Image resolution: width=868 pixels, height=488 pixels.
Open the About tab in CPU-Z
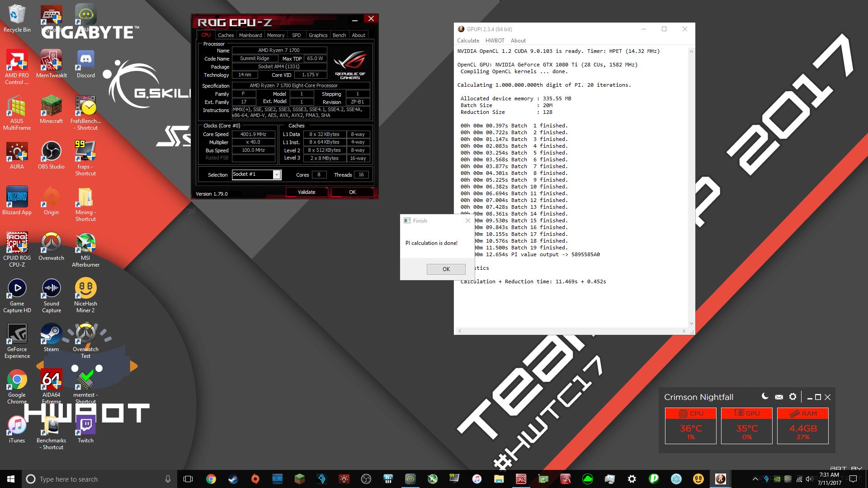[359, 35]
